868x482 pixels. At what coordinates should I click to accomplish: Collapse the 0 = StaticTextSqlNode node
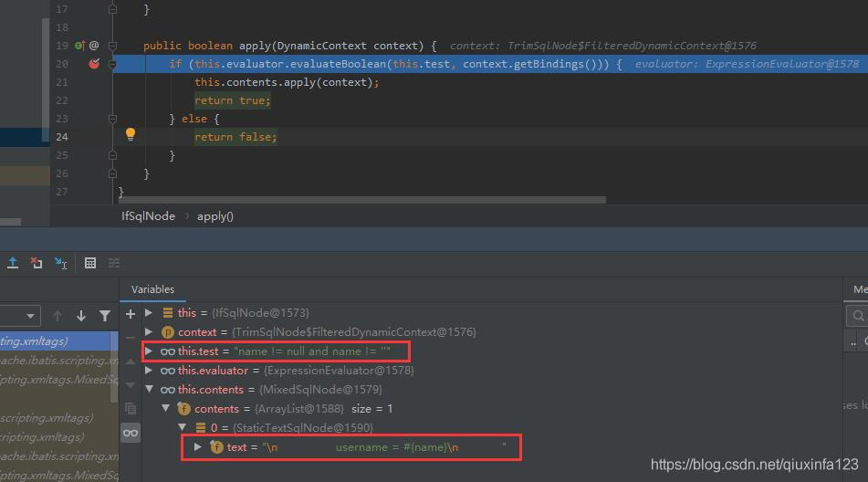click(183, 428)
